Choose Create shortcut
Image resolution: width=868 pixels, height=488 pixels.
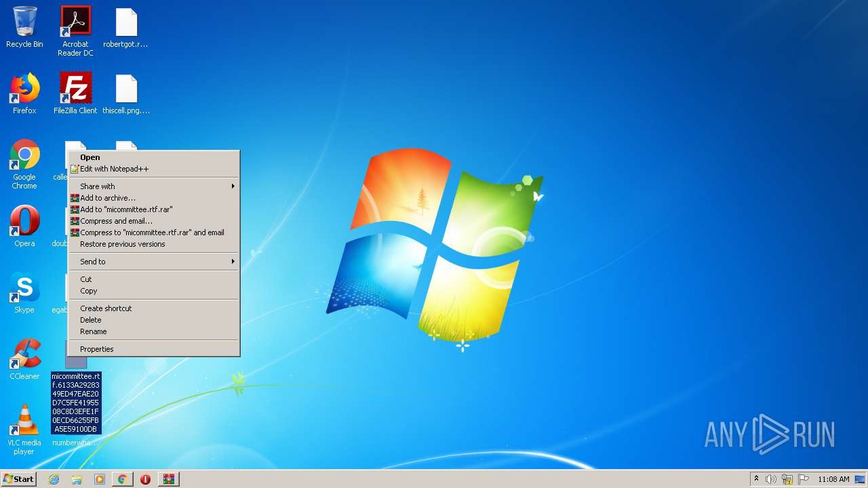[x=154, y=308]
